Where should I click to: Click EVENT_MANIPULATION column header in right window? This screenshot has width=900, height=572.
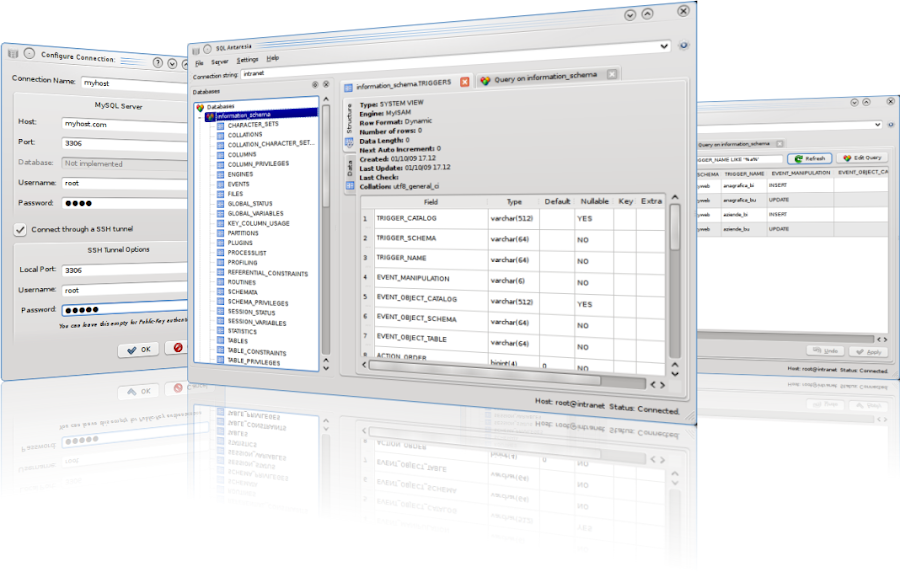[x=800, y=173]
